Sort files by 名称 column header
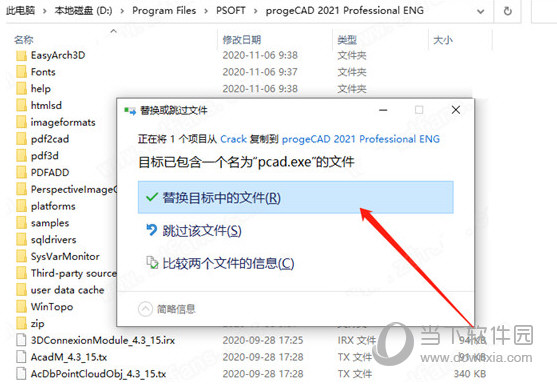 coord(24,39)
